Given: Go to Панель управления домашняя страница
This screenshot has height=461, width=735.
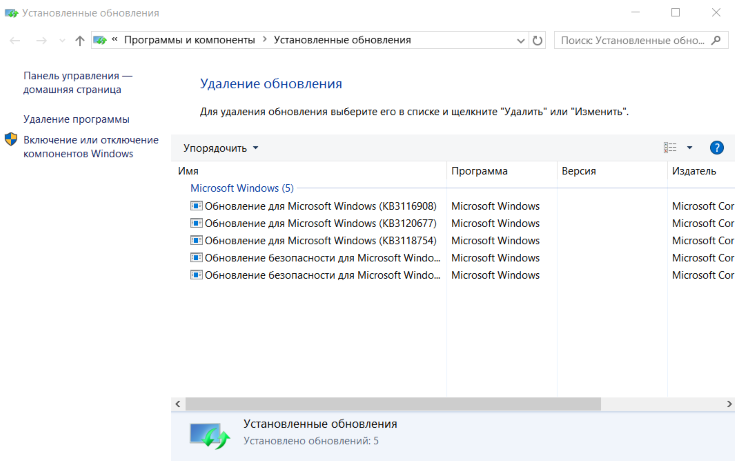Looking at the screenshot, I should (x=77, y=82).
